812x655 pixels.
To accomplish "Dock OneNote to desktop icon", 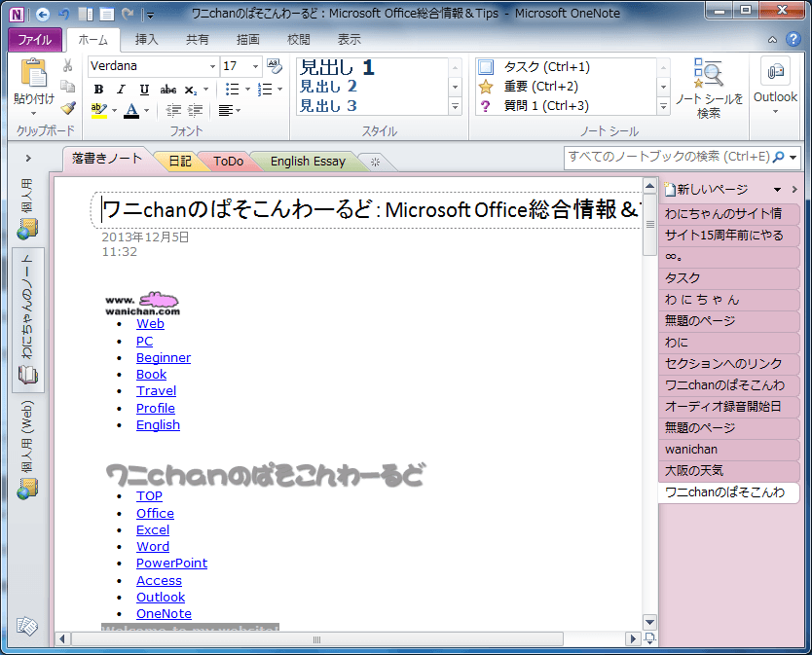I will (86, 14).
